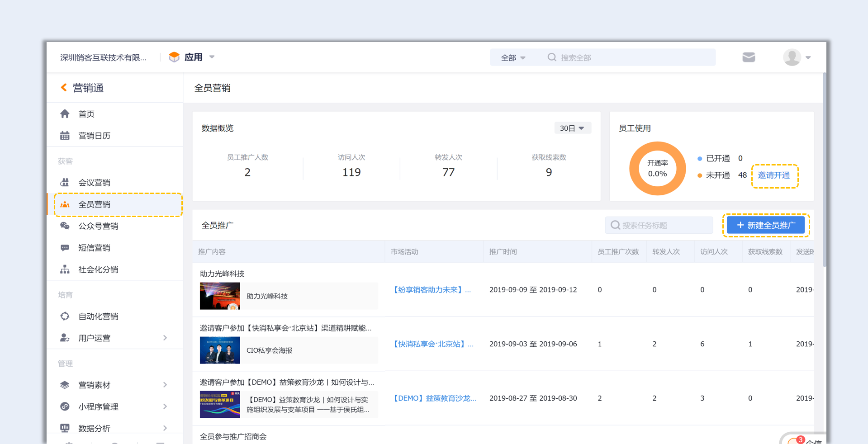This screenshot has width=868, height=444.
Task: Click the 搜索任务标题 search field
Action: (x=659, y=225)
